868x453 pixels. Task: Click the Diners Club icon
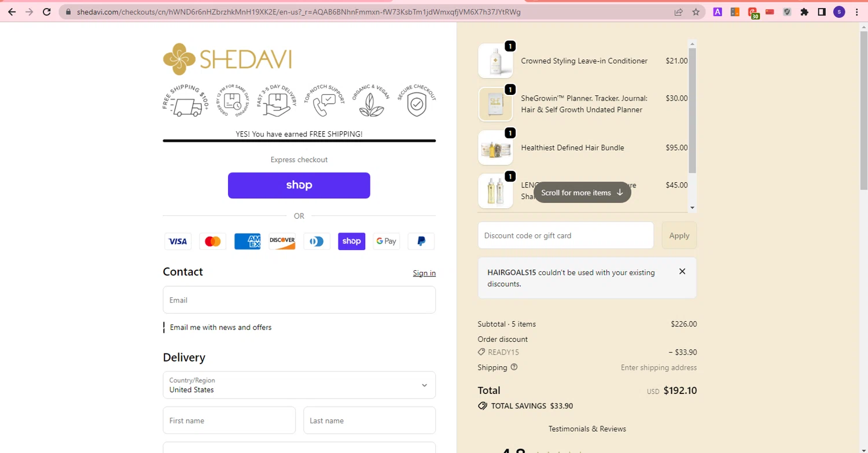point(317,241)
